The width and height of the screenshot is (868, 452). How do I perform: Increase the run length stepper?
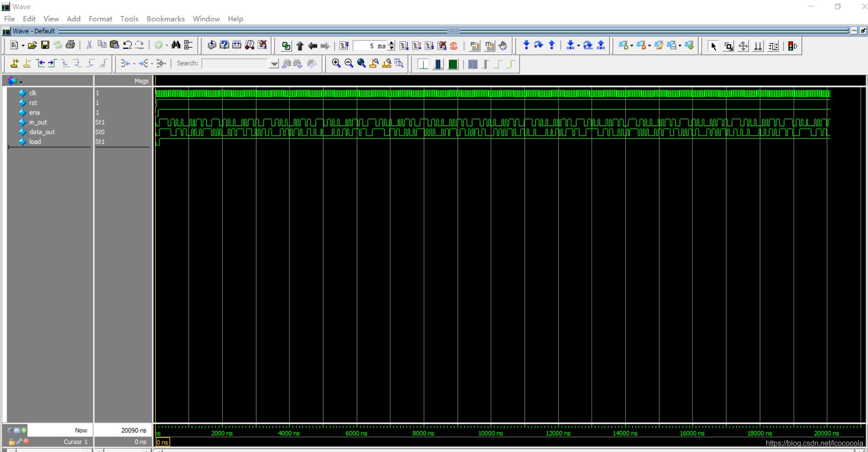coord(392,44)
